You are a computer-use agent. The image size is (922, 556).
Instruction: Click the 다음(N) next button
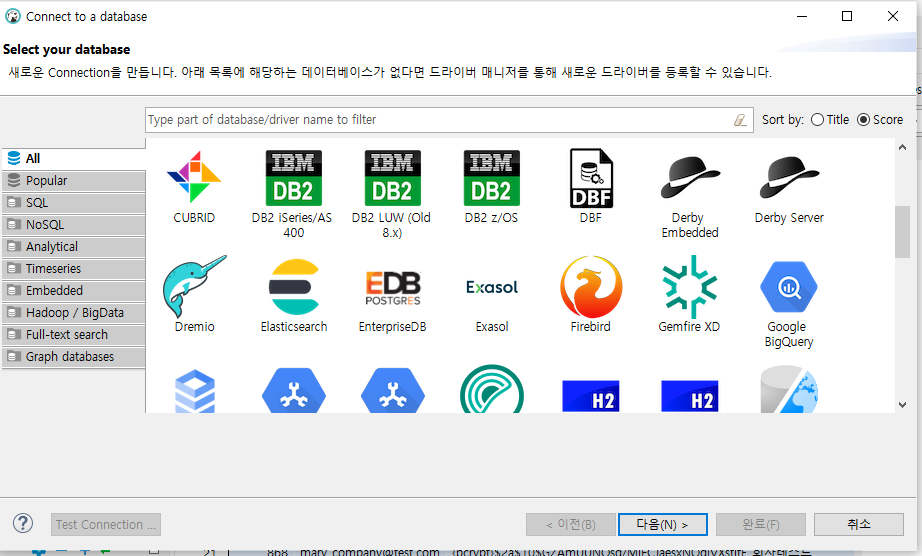click(x=663, y=524)
